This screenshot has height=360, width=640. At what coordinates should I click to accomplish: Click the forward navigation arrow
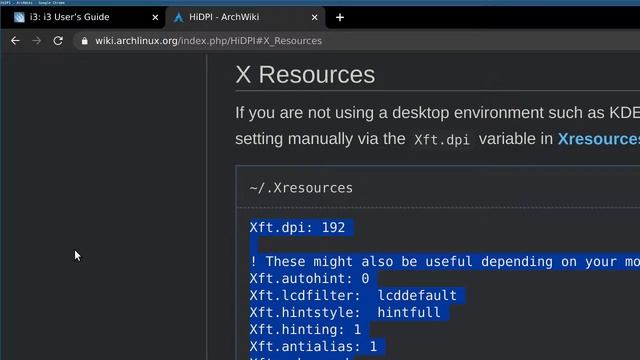pyautogui.click(x=36, y=41)
